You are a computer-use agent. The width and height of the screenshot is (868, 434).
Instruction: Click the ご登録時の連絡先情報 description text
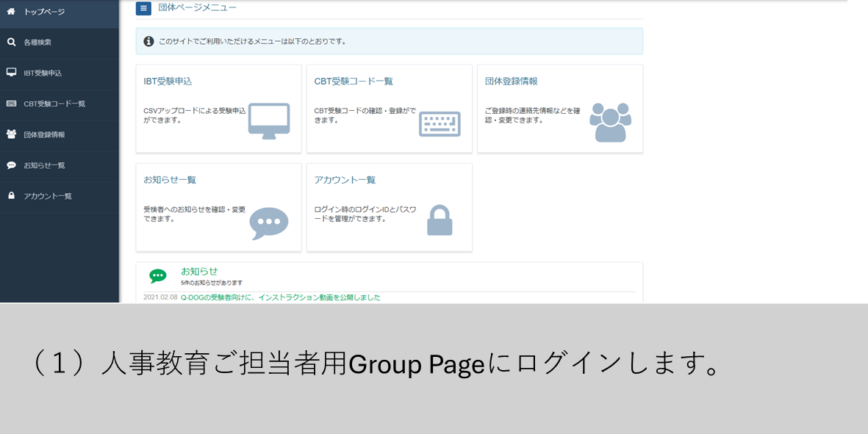pos(533,115)
